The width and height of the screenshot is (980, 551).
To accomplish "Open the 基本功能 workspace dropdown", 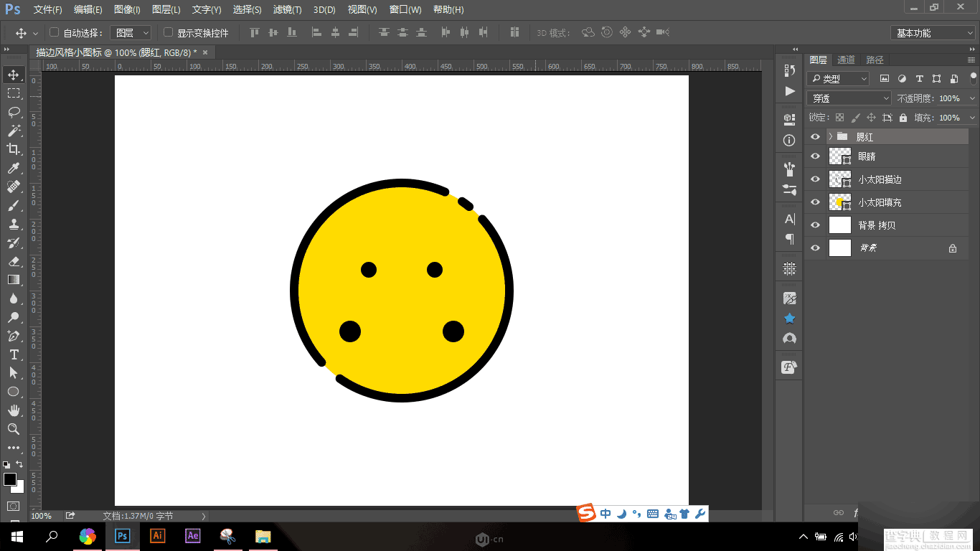I will pyautogui.click(x=933, y=33).
